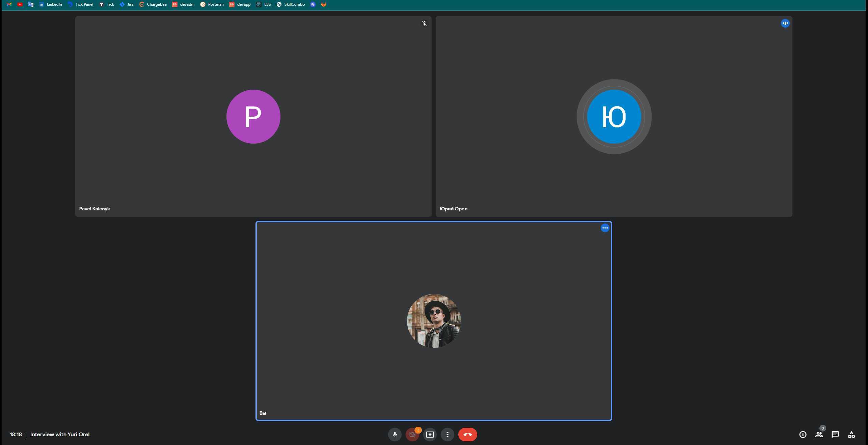The width and height of the screenshot is (868, 445).
Task: Show the participants list
Action: 819,435
